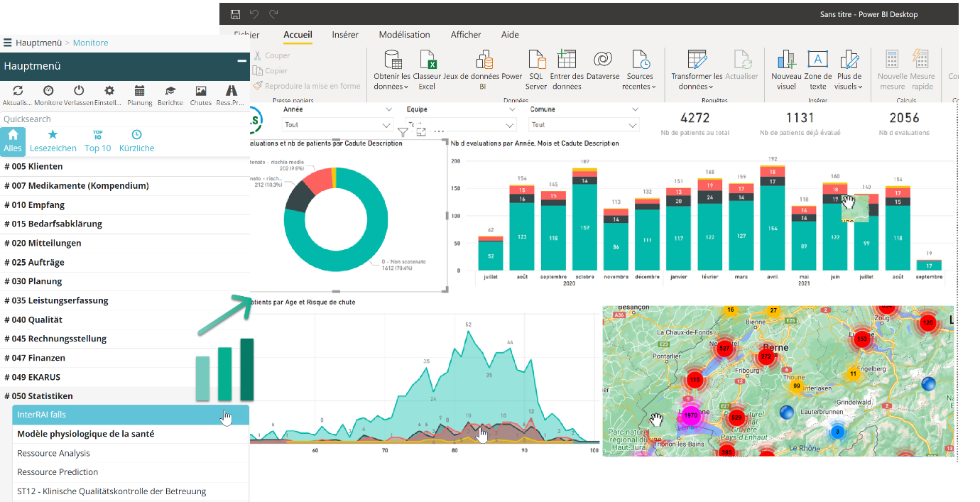The height and width of the screenshot is (502, 980).
Task: Click the Aktualisieren refresh icon
Action: coord(18,91)
